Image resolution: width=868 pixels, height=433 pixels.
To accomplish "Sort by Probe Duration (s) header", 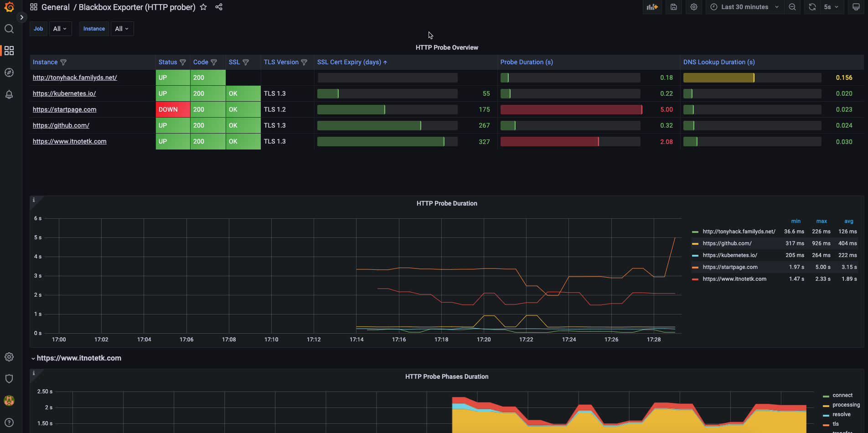I will coord(527,62).
